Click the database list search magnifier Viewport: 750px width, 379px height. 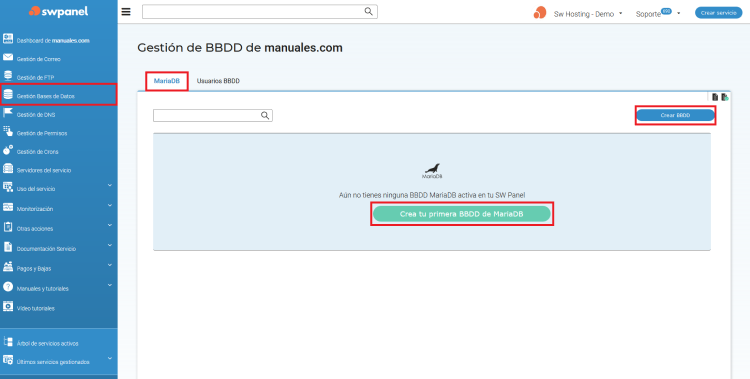click(x=265, y=115)
